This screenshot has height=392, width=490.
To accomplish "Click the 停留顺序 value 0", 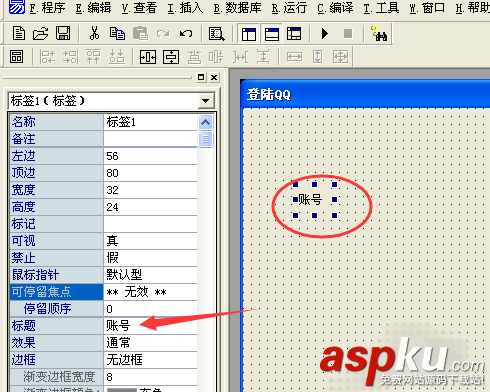I will pos(150,309).
